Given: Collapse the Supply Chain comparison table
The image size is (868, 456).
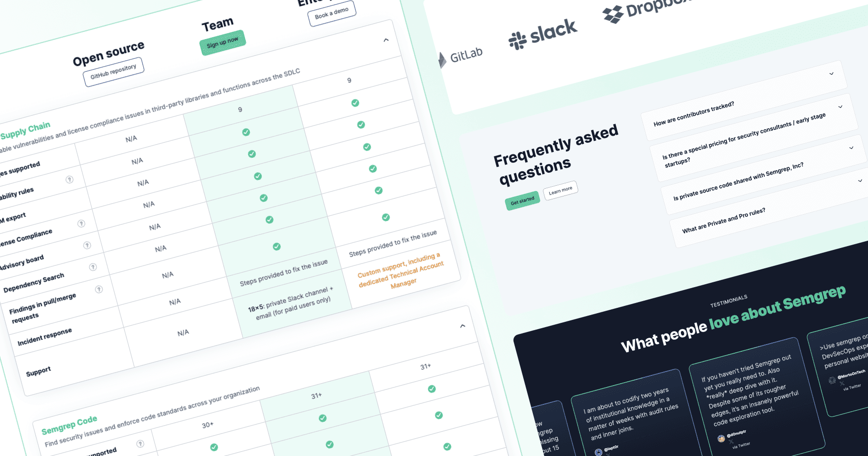Looking at the screenshot, I should [x=386, y=40].
